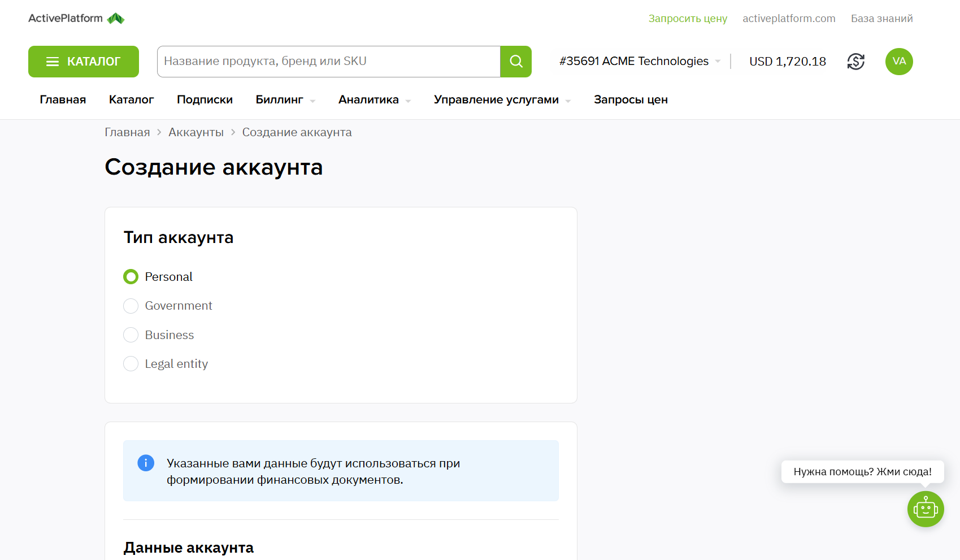Open the help chatbot robot icon
Screen dimensions: 960x560
926,509
